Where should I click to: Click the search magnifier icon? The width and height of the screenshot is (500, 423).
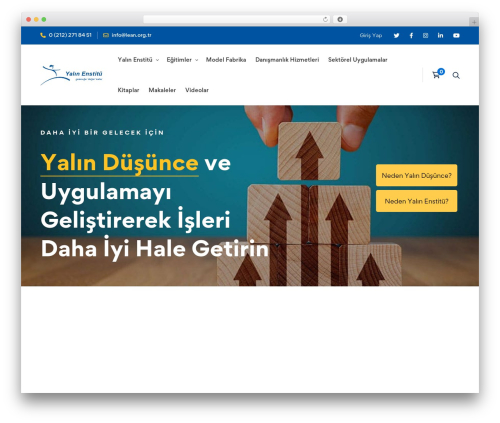click(x=456, y=75)
